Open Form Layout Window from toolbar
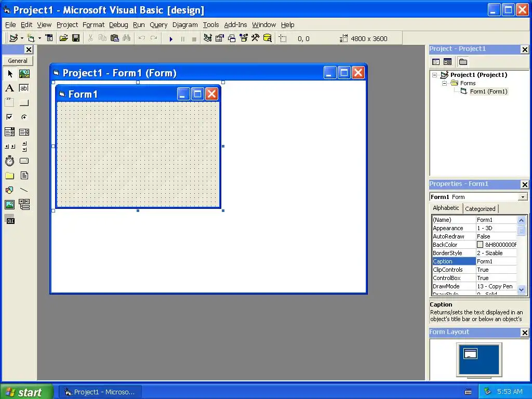Screen dimensions: 532x399 pyautogui.click(x=232, y=38)
